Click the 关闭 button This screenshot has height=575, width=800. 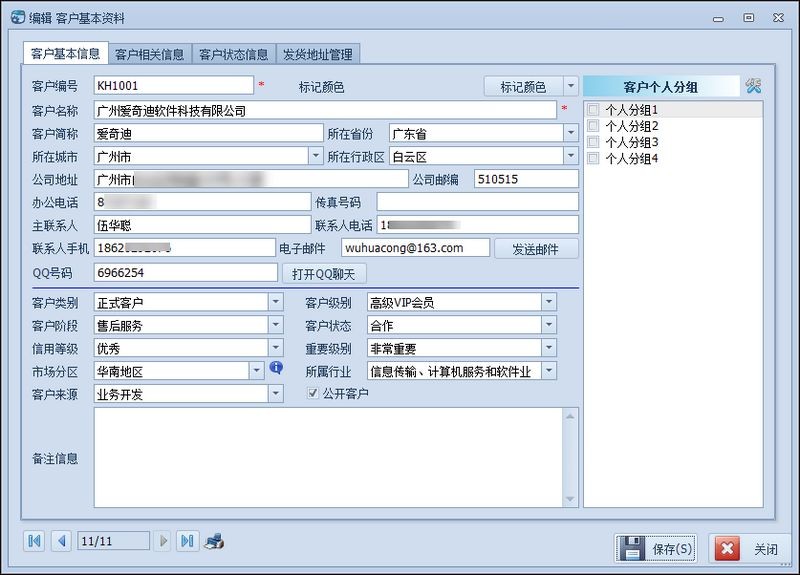[748, 549]
